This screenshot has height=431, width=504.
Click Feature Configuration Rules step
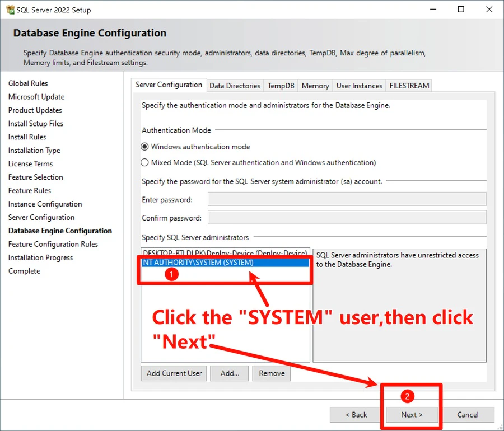53,244
